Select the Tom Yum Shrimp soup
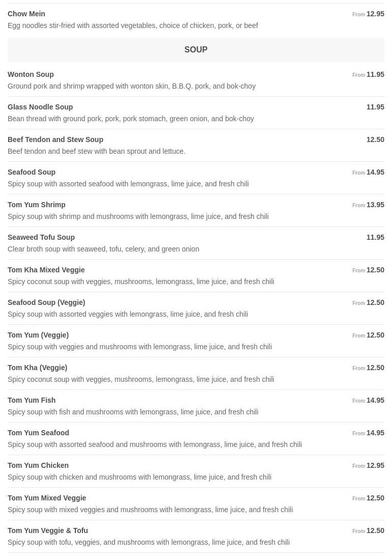 (37, 205)
